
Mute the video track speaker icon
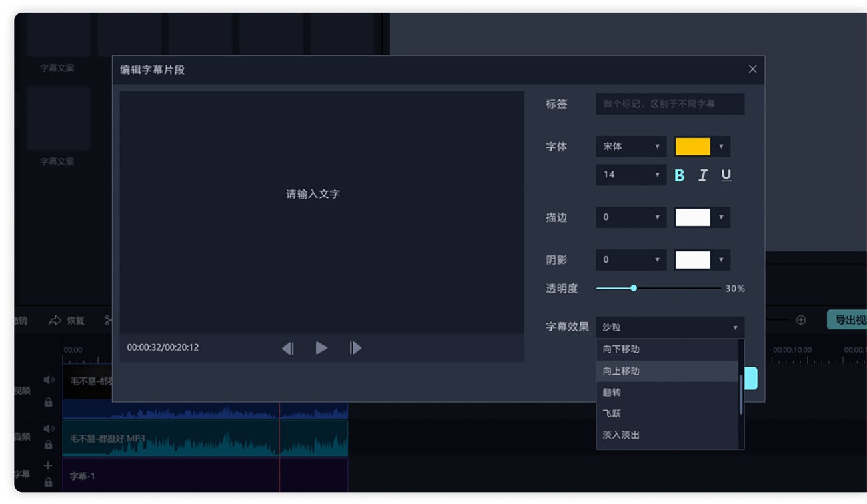(x=49, y=379)
